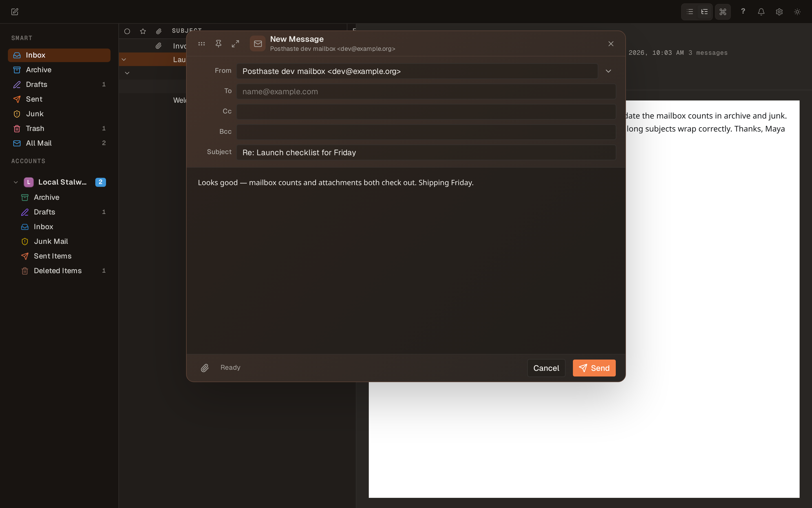Open the smart Sent folder
This screenshot has height=508, width=812.
pos(59,99)
